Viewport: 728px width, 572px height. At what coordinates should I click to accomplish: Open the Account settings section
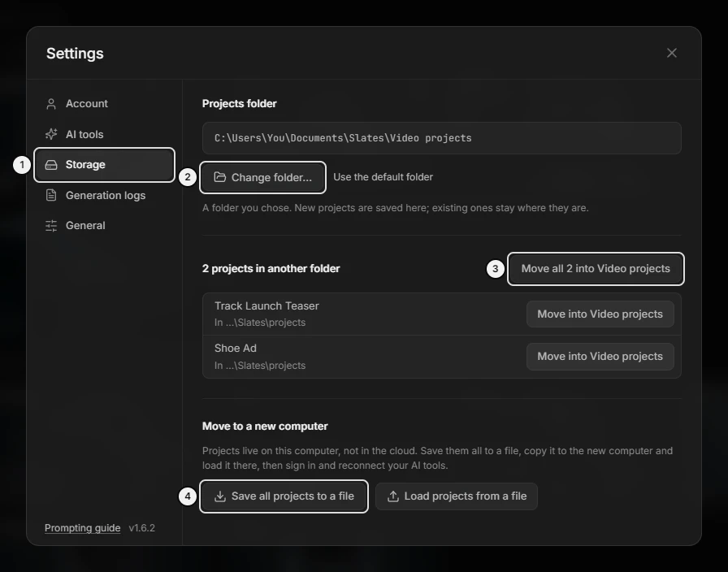(x=105, y=103)
